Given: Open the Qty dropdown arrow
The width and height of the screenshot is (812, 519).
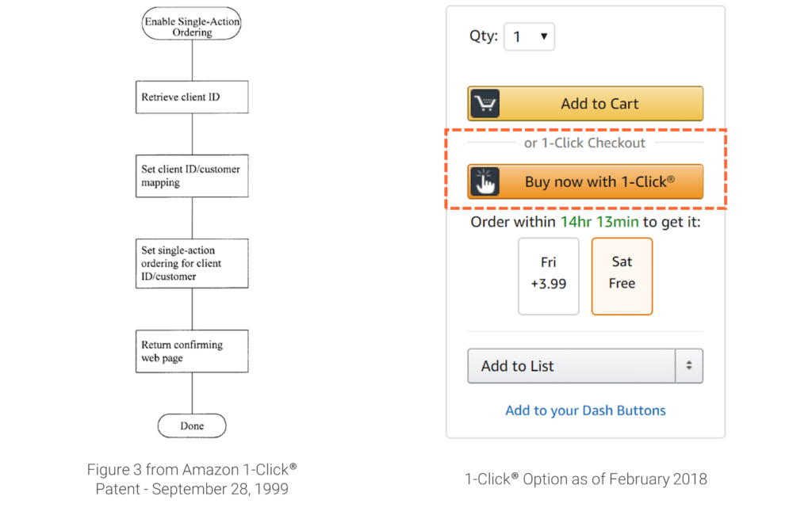Looking at the screenshot, I should 544,36.
